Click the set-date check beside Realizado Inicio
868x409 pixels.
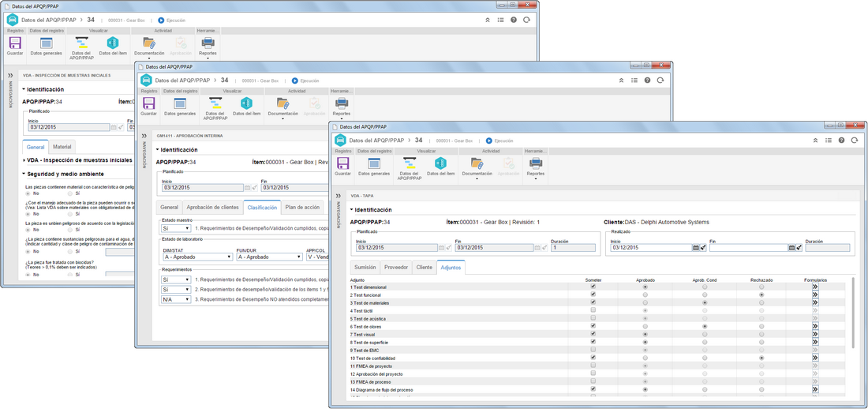pos(703,248)
